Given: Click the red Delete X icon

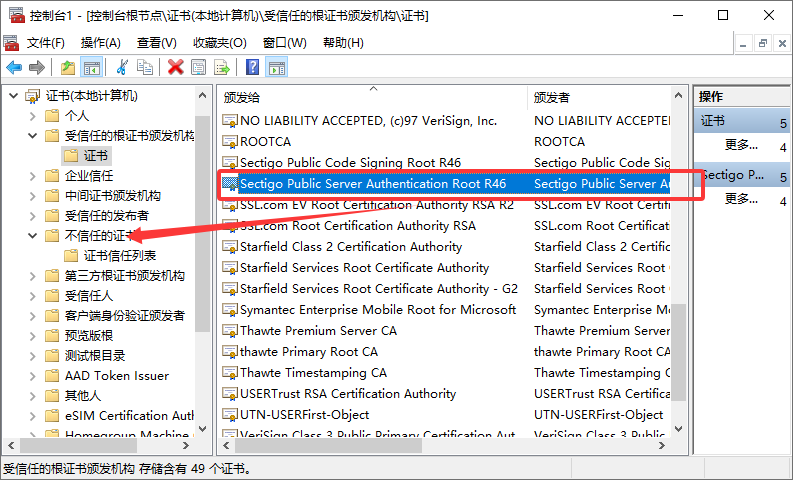Looking at the screenshot, I should [176, 67].
